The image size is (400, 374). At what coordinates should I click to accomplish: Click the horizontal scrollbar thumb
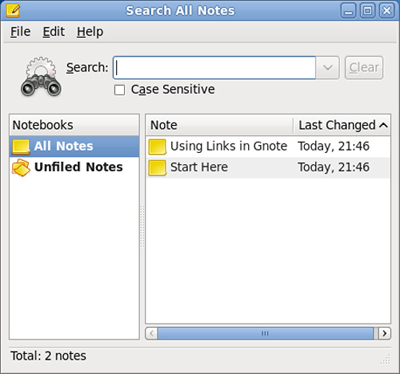click(265, 333)
